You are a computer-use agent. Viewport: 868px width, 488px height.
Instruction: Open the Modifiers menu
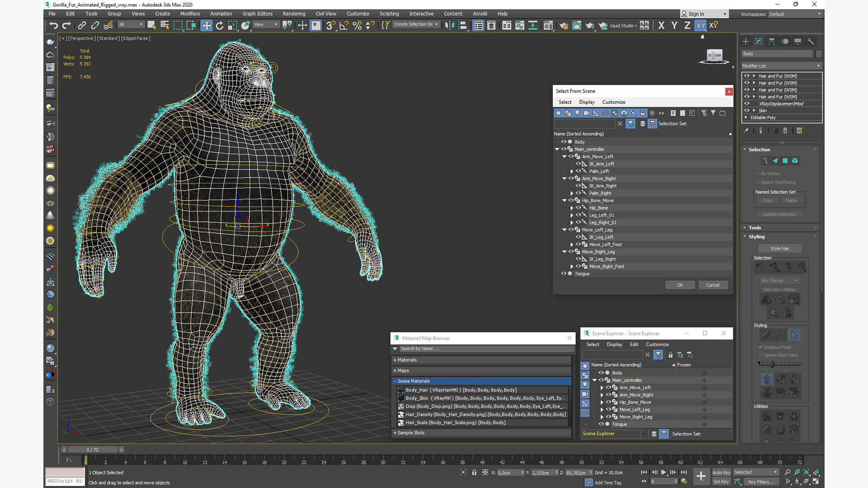190,14
